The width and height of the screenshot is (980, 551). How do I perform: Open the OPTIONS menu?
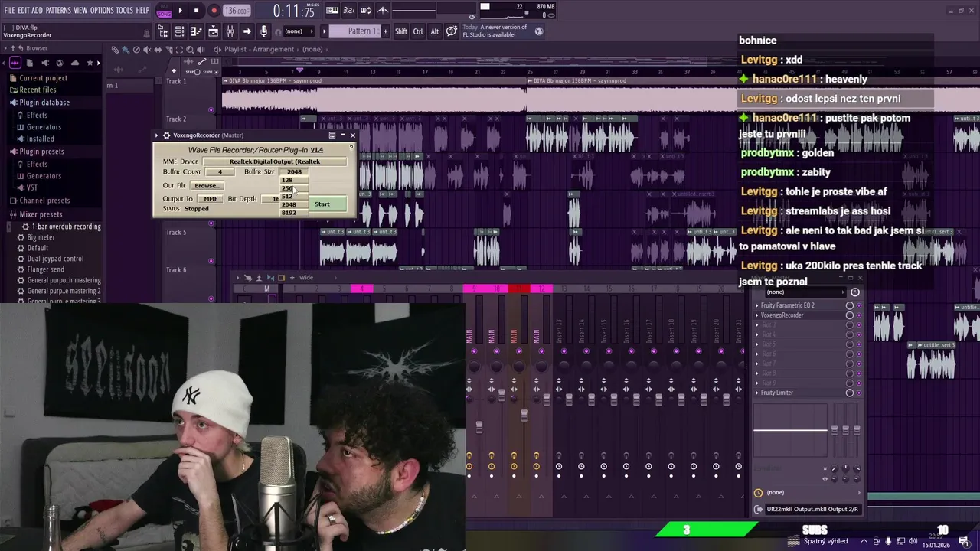[x=102, y=10]
